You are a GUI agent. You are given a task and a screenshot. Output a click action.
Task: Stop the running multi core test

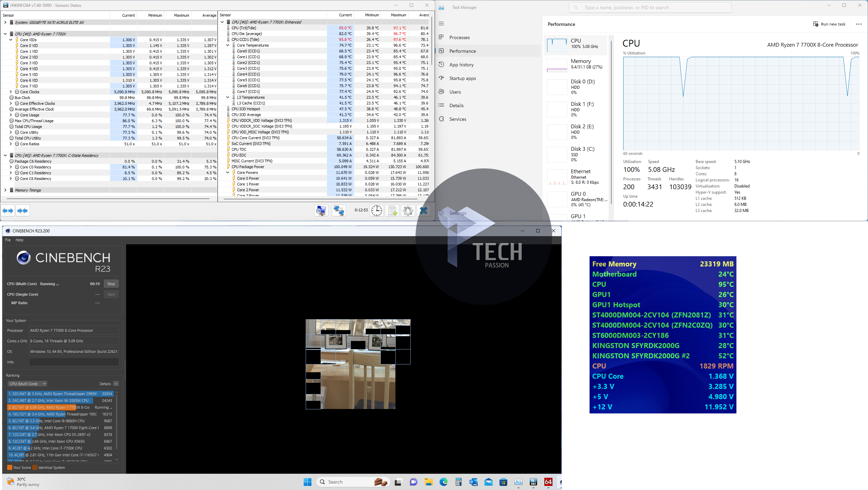pos(111,284)
